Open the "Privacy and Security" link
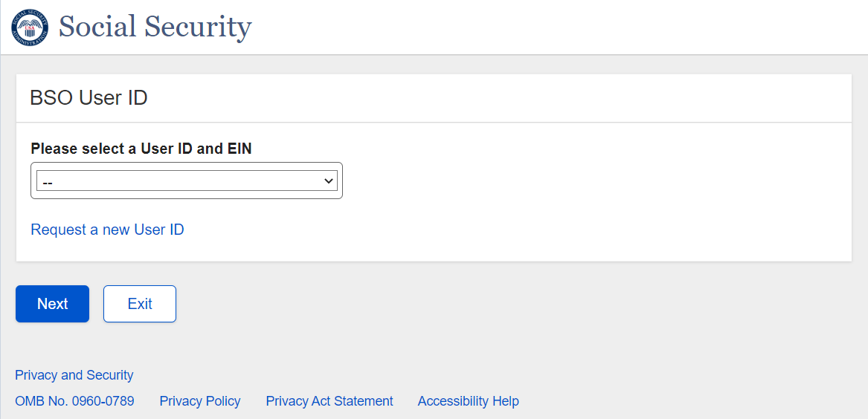868x419 pixels. pyautogui.click(x=74, y=375)
